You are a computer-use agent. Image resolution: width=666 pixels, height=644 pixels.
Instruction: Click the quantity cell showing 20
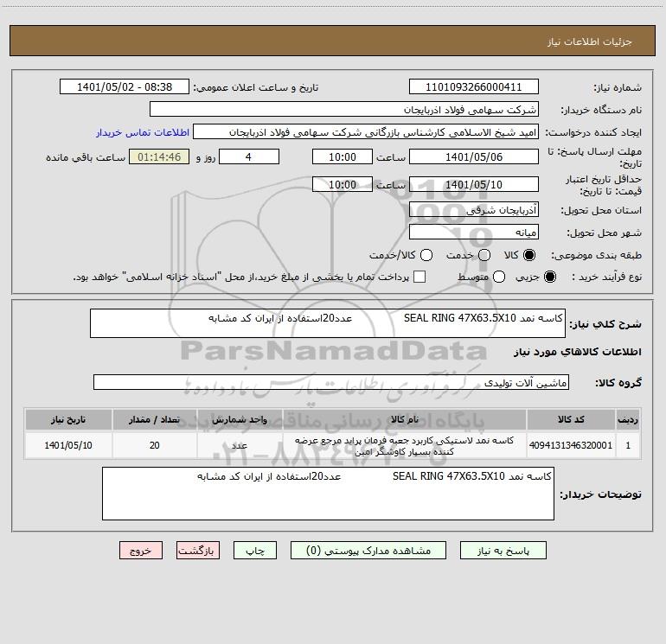pyautogui.click(x=154, y=445)
